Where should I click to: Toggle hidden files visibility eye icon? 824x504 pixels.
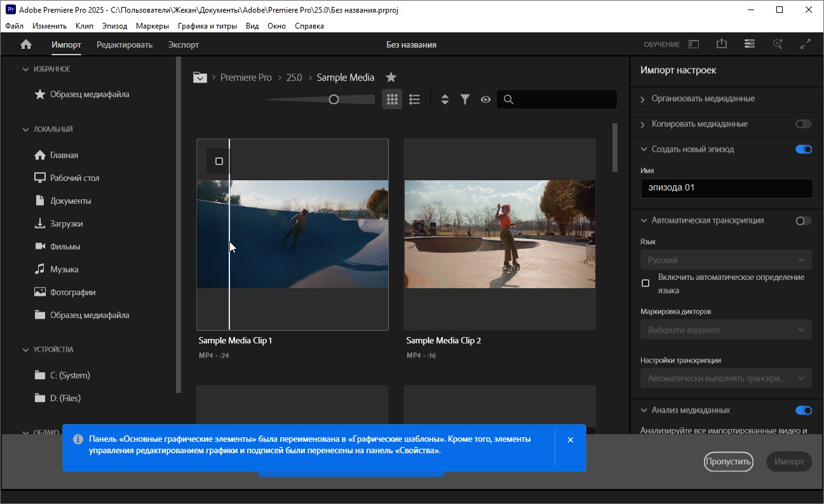pyautogui.click(x=485, y=99)
